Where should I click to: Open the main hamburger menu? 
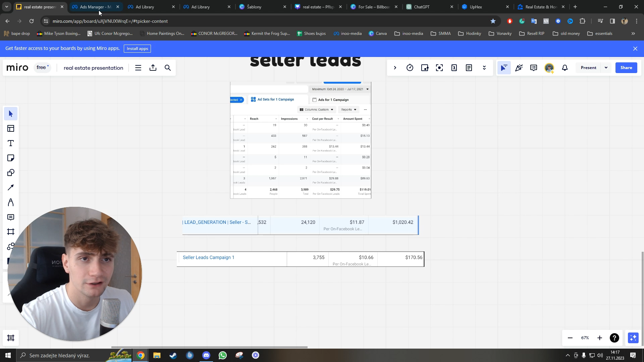click(138, 68)
